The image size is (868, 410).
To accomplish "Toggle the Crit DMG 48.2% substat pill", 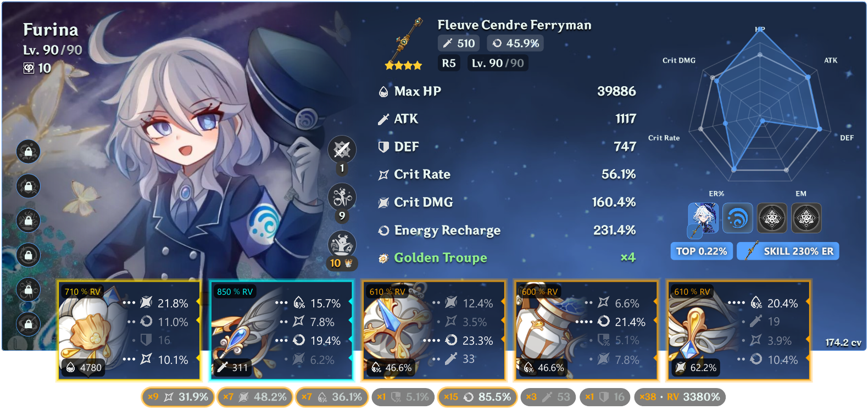I will click(x=254, y=397).
